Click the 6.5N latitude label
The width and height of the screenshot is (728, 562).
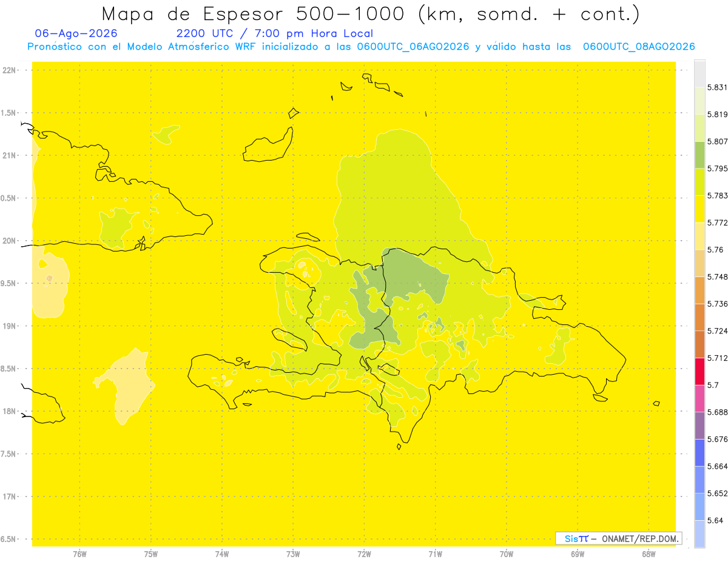click(x=9, y=539)
